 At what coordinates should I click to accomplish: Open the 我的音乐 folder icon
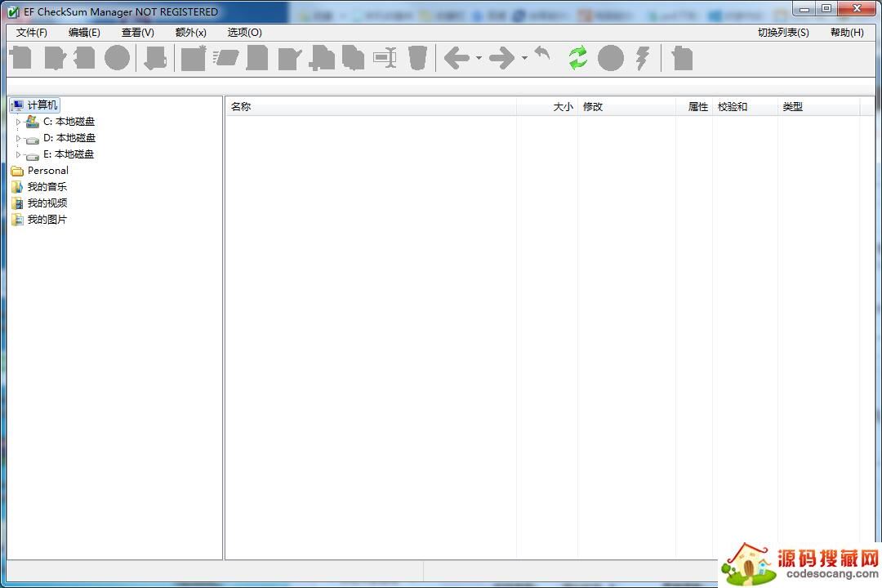[18, 186]
